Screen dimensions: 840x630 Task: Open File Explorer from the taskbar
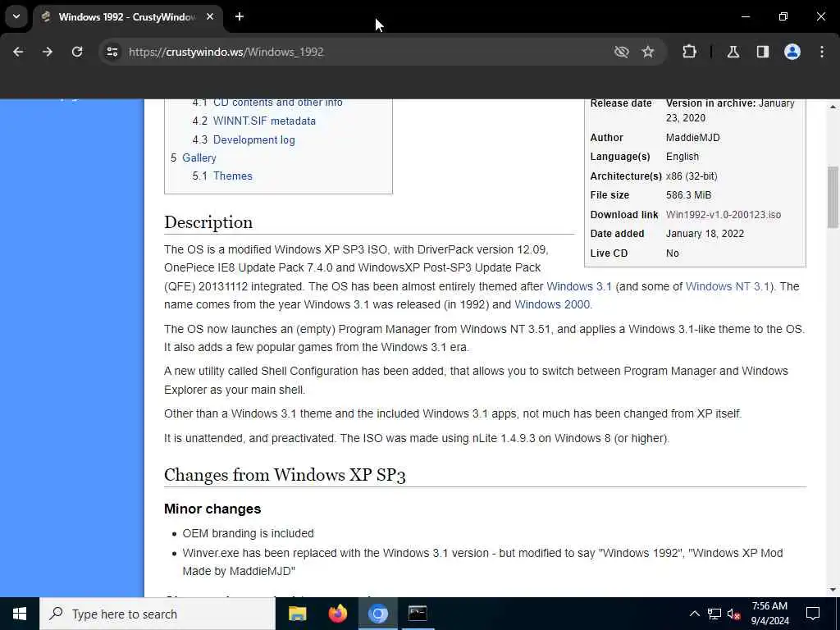[297, 614]
